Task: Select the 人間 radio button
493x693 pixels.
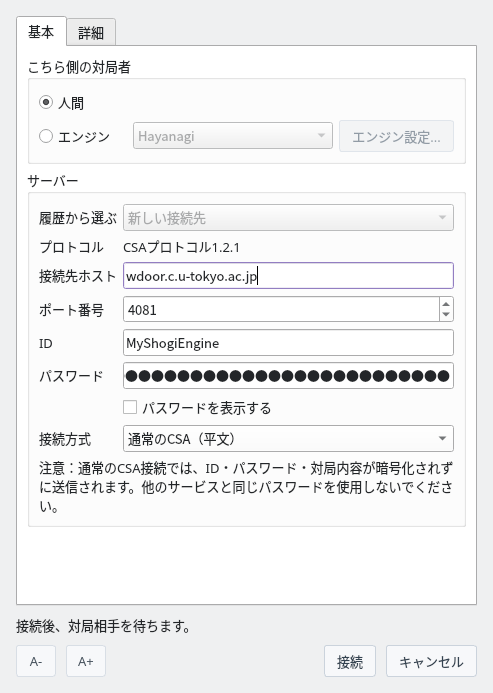Action: point(46,103)
